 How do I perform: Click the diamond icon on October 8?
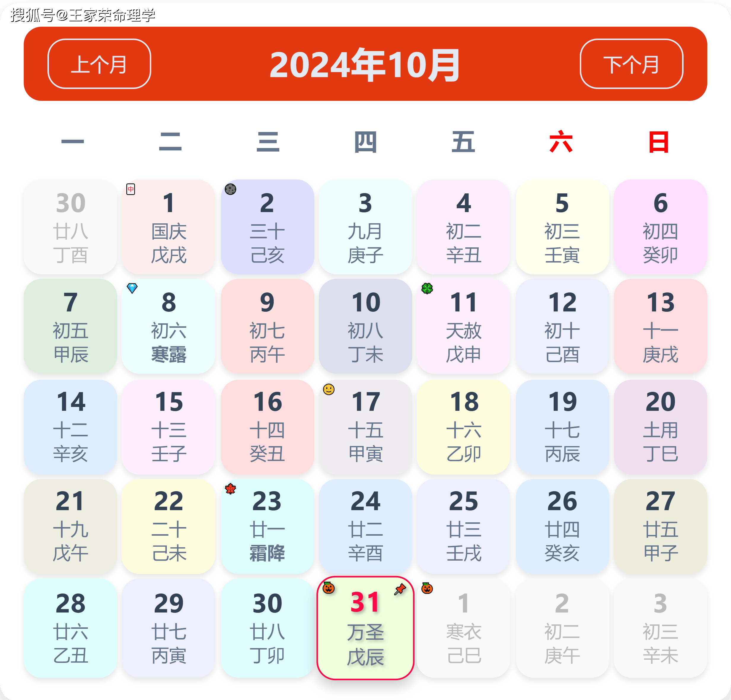(132, 288)
